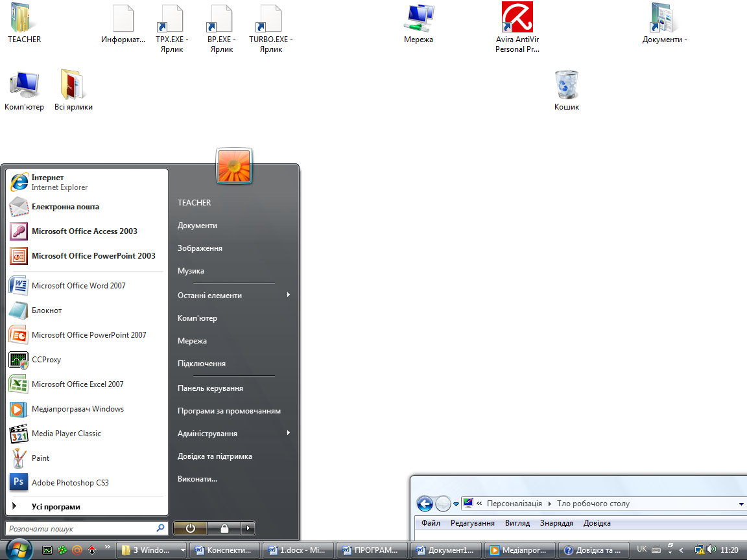Expand grouped 3 Windows taskbar button
747x560 pixels.
click(152, 550)
